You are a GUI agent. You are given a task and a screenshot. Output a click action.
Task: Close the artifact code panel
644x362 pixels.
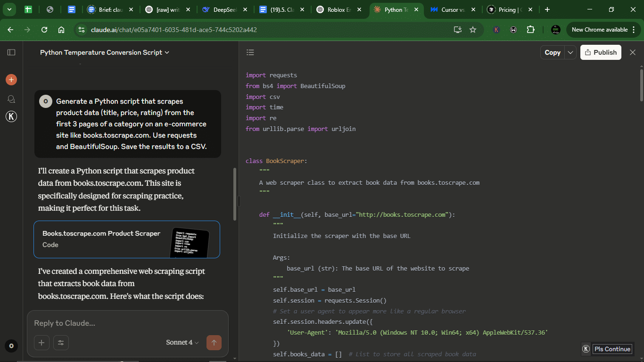[633, 52]
